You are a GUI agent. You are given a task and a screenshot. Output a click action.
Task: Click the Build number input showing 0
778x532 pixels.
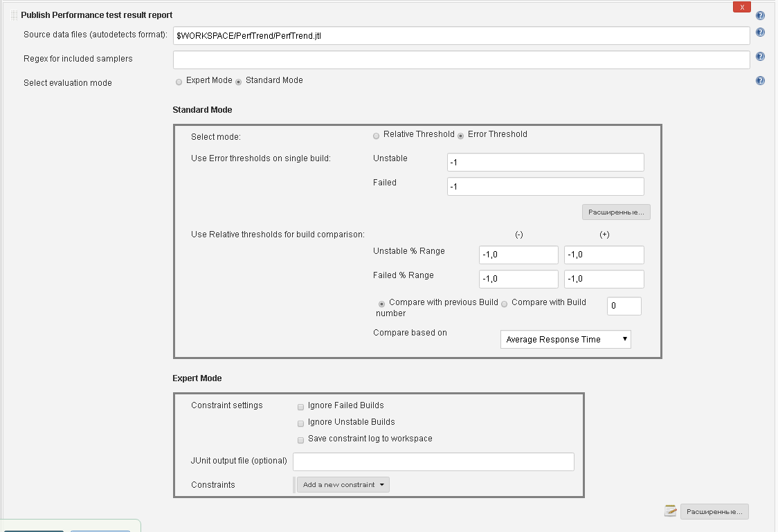click(x=624, y=306)
